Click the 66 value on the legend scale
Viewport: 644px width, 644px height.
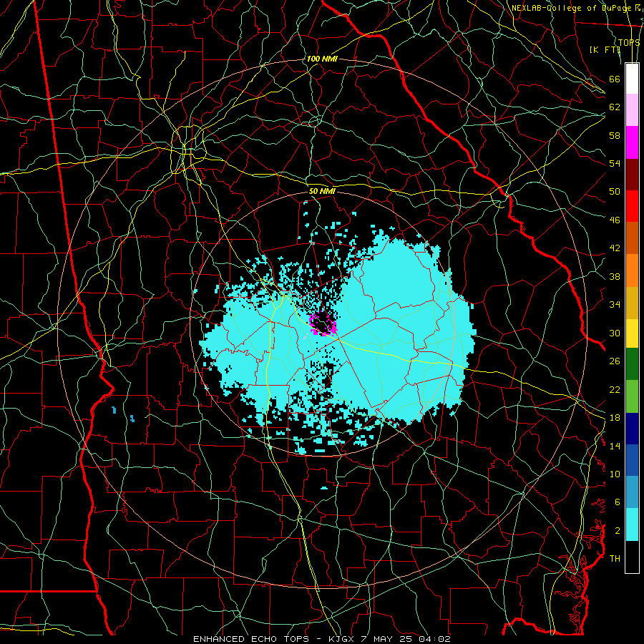615,79
